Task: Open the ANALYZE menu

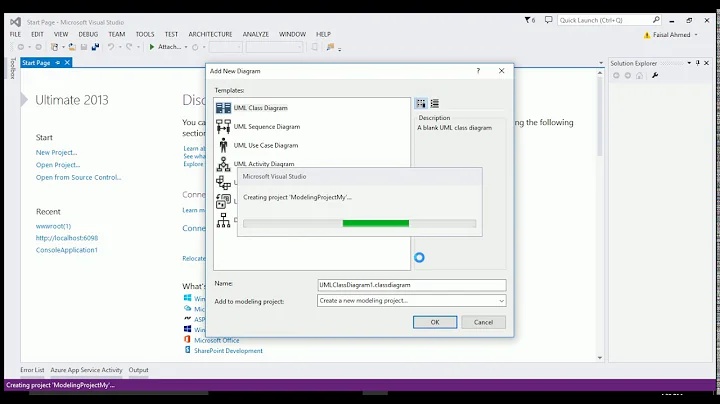Action: pos(256,34)
